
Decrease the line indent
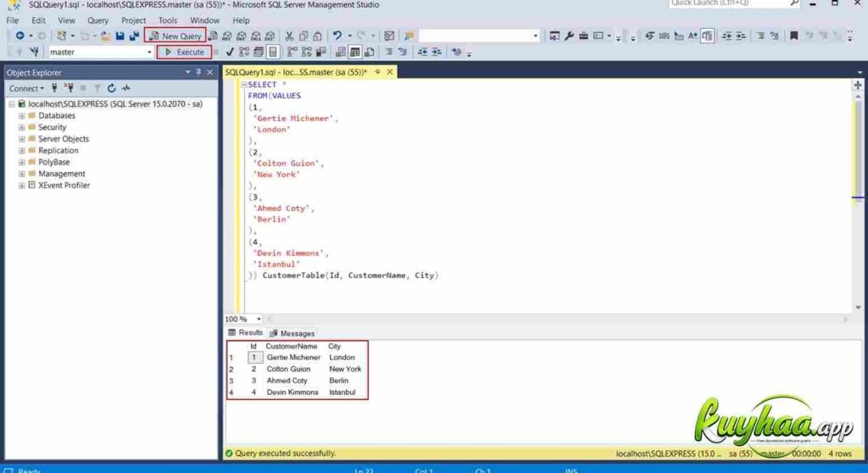tap(422, 52)
